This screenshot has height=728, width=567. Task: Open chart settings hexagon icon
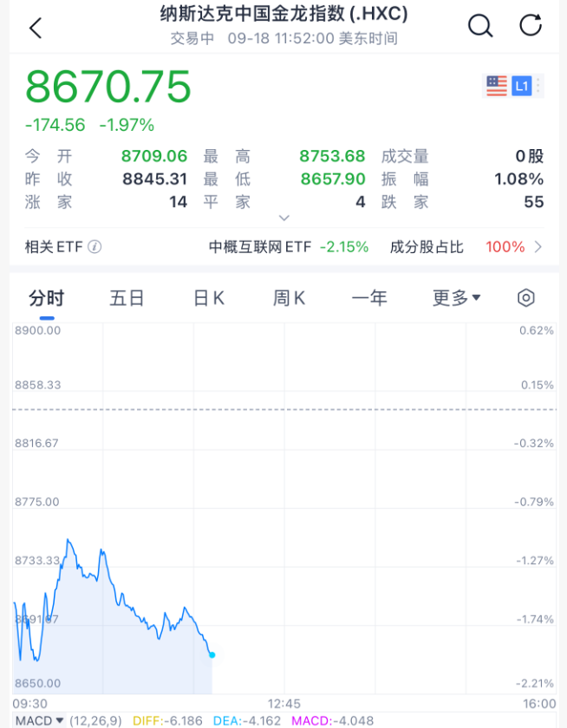pos(526,298)
